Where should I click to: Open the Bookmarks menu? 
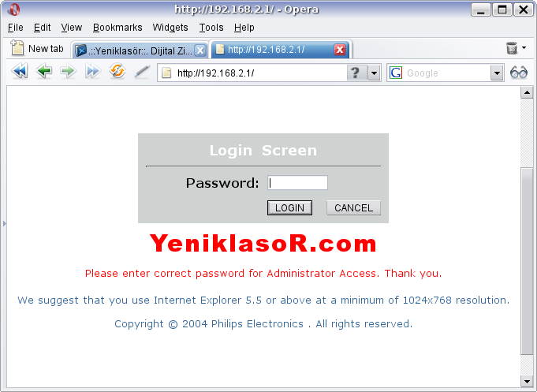click(x=117, y=28)
